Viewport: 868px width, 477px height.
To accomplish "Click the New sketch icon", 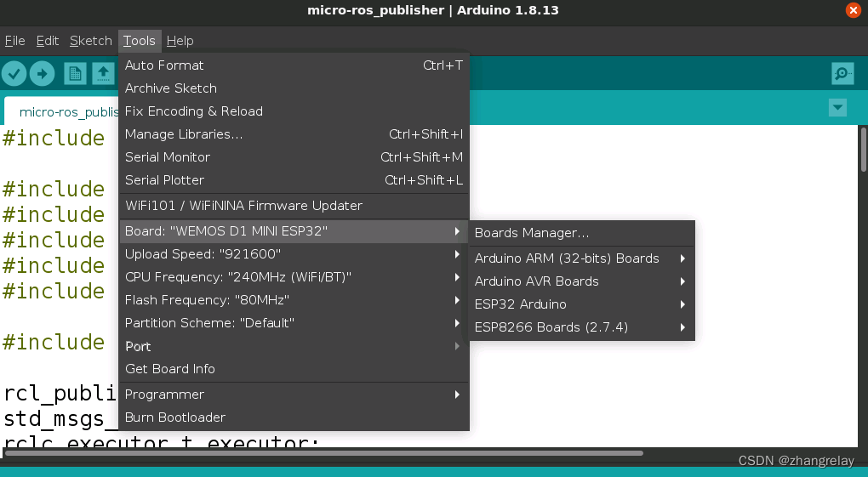I will pos(75,74).
